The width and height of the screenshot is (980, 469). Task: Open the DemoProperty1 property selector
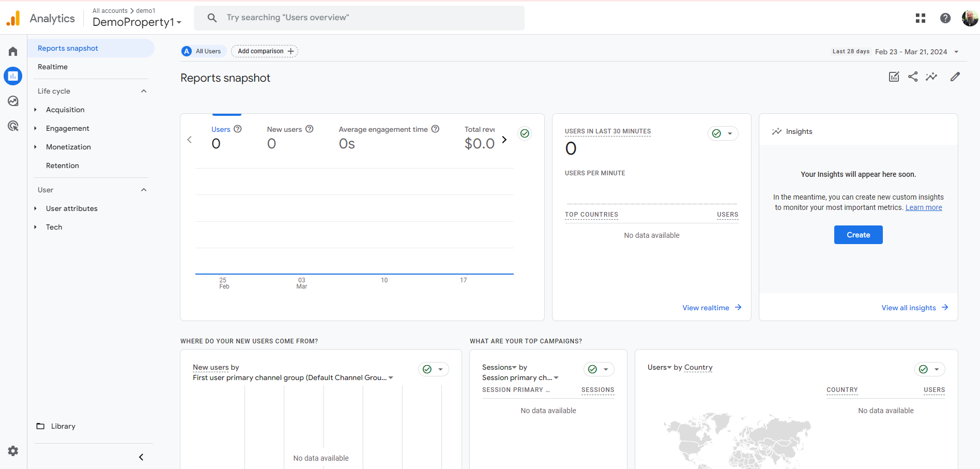click(x=137, y=22)
